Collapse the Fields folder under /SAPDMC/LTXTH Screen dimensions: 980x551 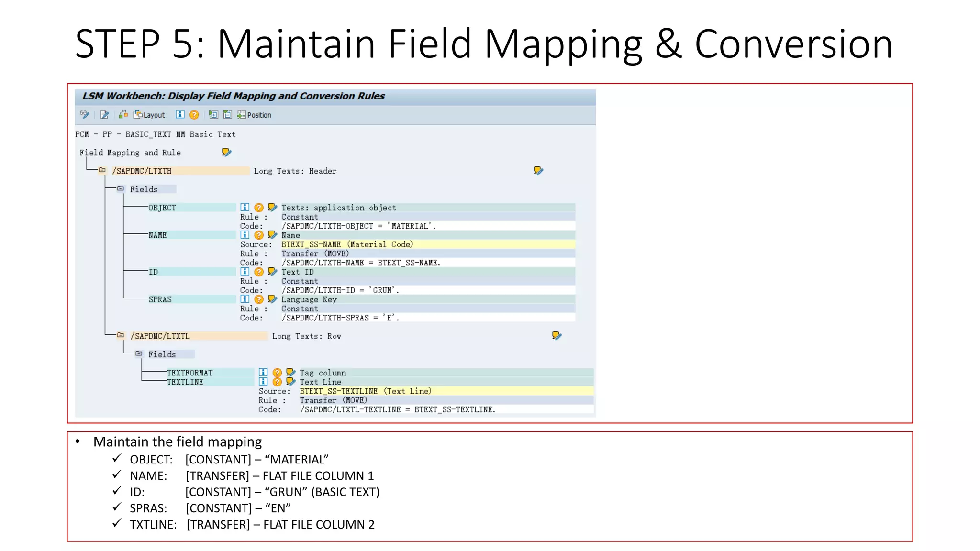pyautogui.click(x=121, y=189)
